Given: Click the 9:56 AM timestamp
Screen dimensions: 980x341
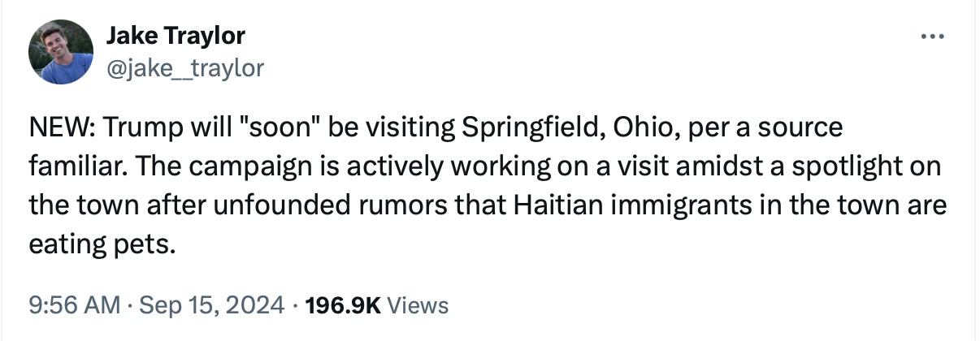Looking at the screenshot, I should 74,305.
